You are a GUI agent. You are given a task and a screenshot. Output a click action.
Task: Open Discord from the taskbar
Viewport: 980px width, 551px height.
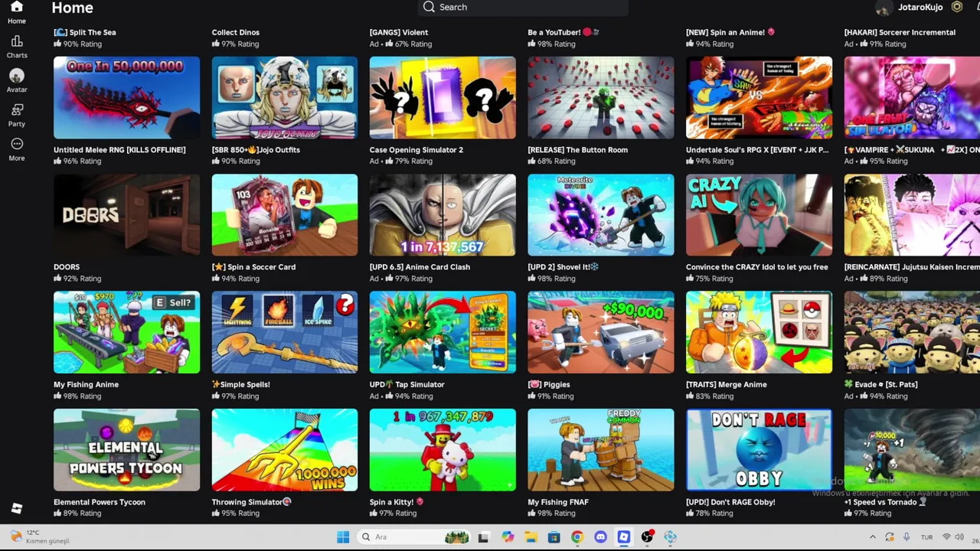coord(600,537)
